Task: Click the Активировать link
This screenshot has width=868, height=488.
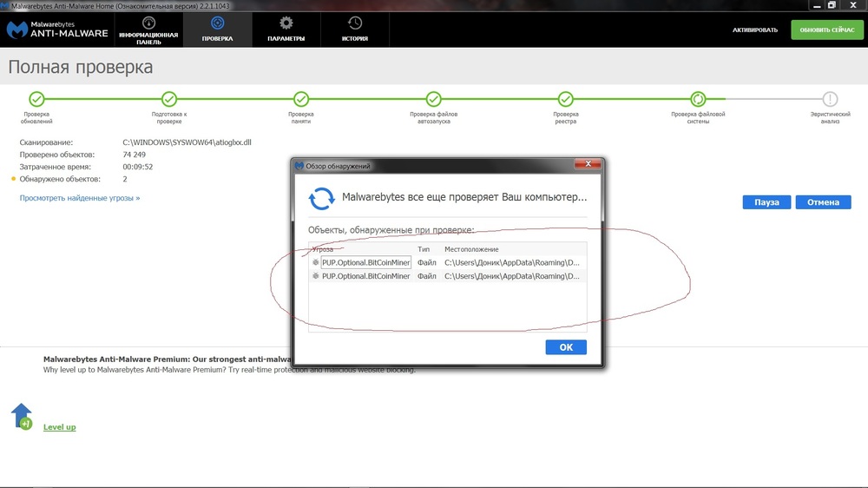Action: [x=755, y=30]
